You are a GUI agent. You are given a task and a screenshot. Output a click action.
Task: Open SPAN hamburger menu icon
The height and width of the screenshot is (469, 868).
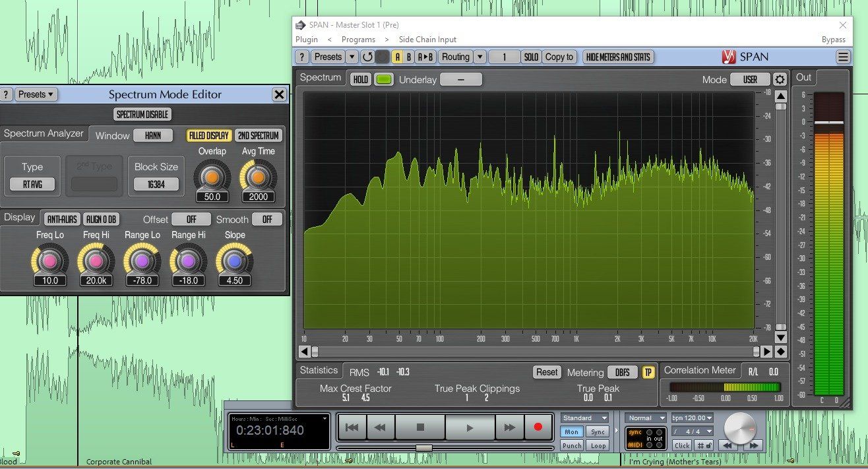click(843, 57)
